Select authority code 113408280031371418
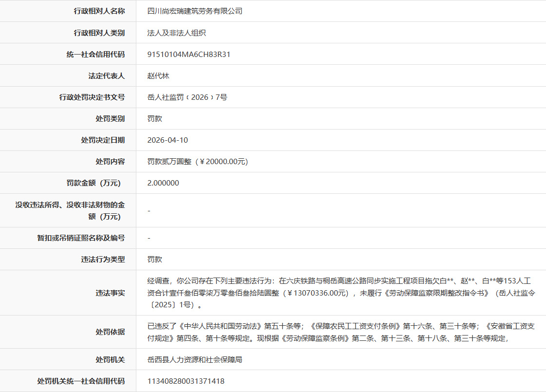This screenshot has height=392, width=546. tap(186, 381)
